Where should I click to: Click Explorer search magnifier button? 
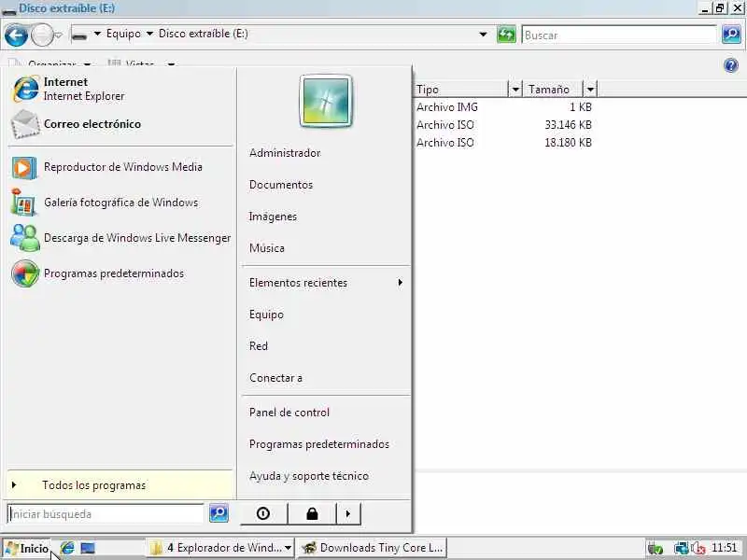coord(731,35)
